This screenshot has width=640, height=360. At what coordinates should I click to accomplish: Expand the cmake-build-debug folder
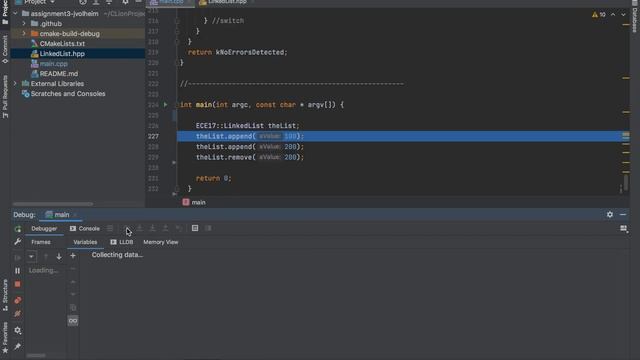24,33
